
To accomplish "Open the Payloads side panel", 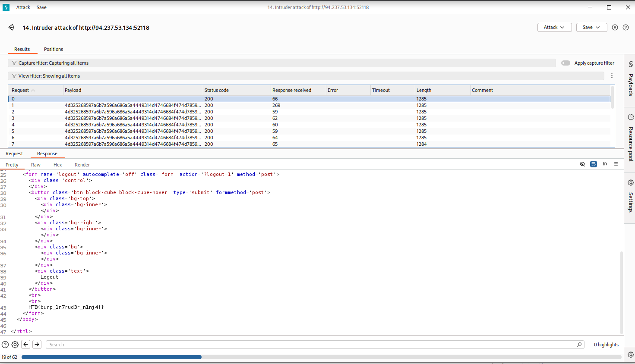I will click(x=630, y=80).
